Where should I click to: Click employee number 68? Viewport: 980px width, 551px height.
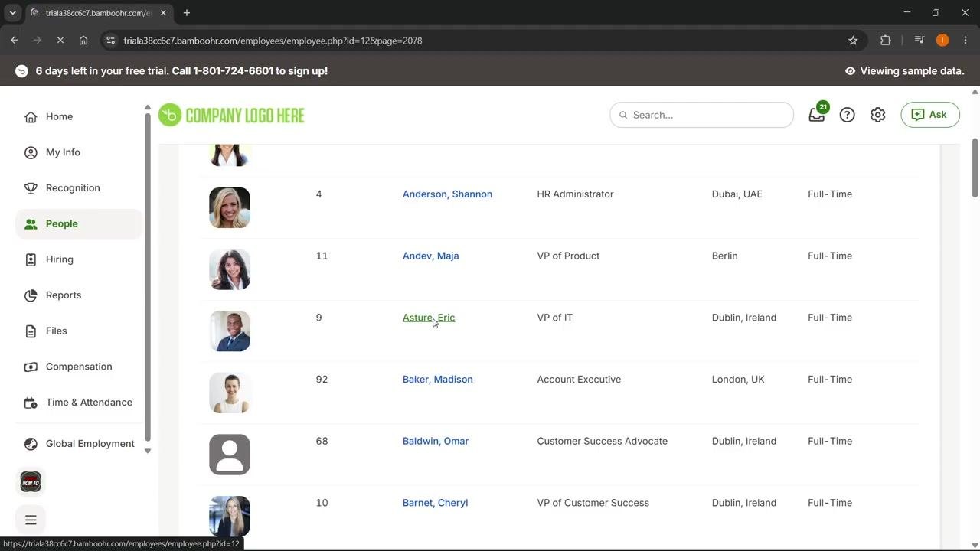point(322,442)
